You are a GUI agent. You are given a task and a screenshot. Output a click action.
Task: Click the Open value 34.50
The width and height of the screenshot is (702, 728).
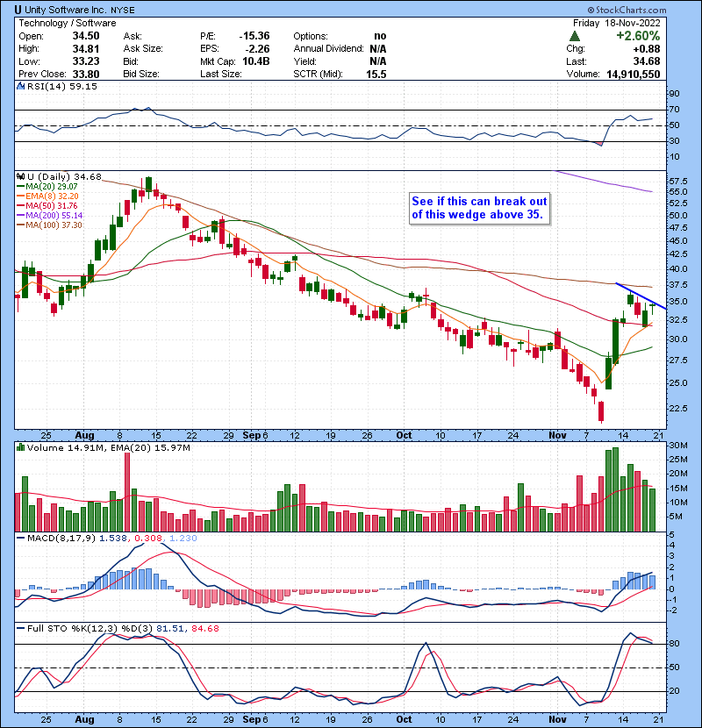pyautogui.click(x=86, y=36)
